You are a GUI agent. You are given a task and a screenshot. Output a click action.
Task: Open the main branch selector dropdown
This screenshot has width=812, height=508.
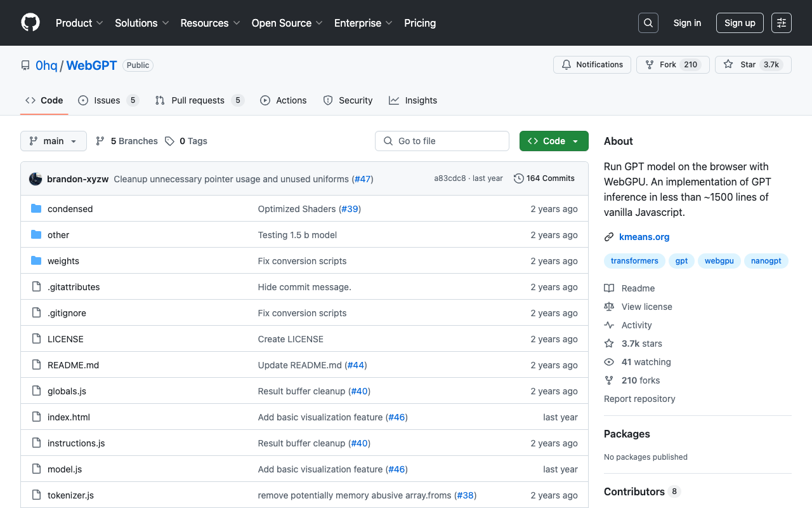pyautogui.click(x=53, y=141)
